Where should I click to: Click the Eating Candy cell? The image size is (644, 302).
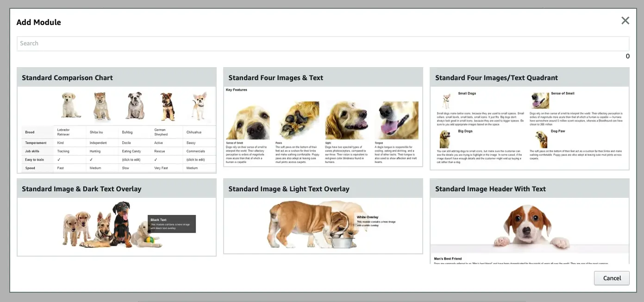coord(131,151)
